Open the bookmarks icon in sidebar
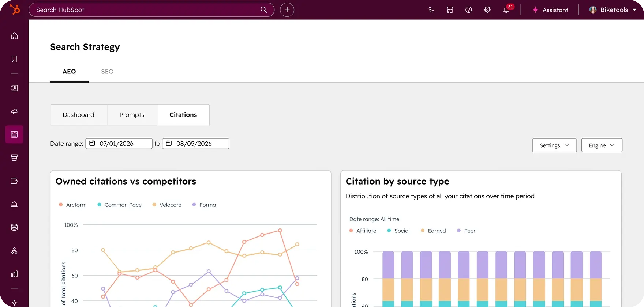The image size is (644, 307). (x=14, y=59)
